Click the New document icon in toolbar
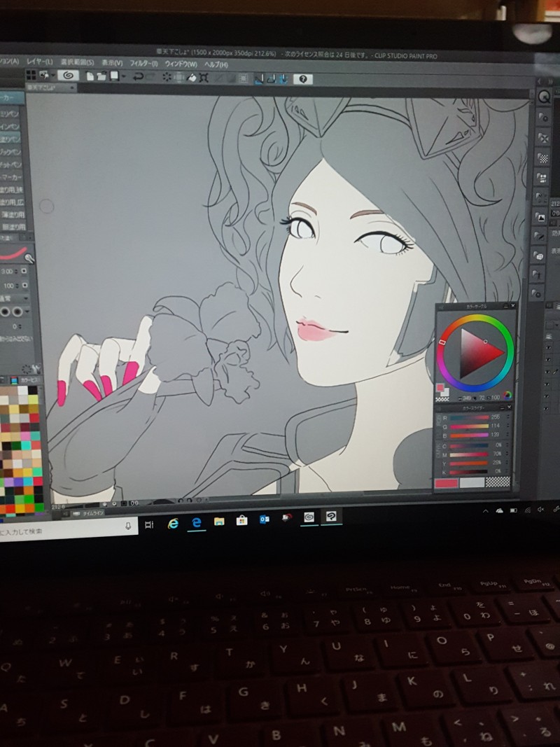560x747 pixels. pyautogui.click(x=90, y=76)
